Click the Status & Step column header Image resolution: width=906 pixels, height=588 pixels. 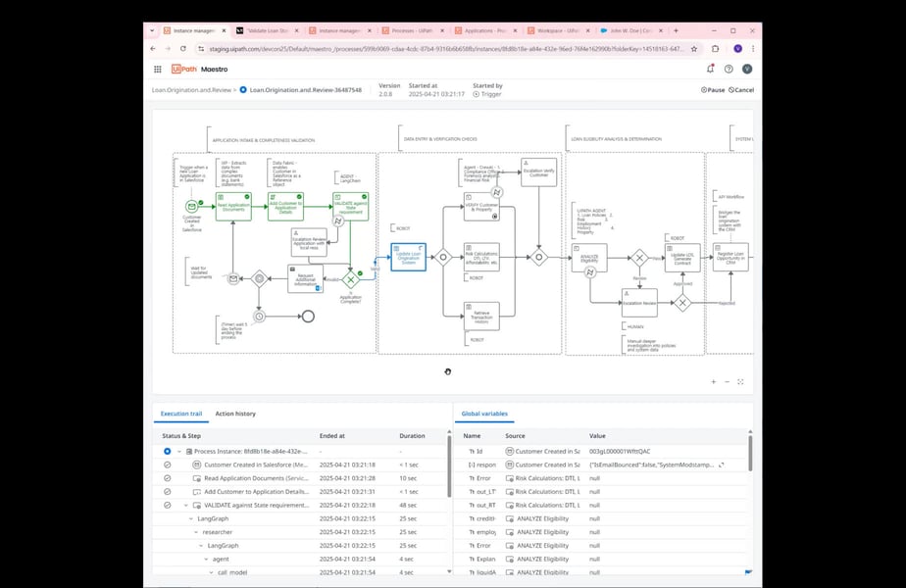(181, 436)
